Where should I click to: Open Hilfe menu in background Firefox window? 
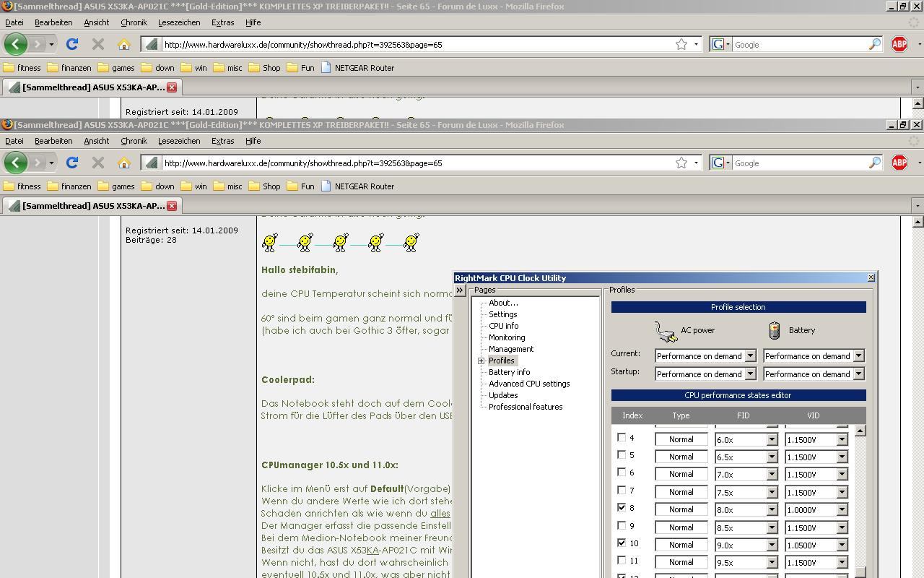coord(253,22)
